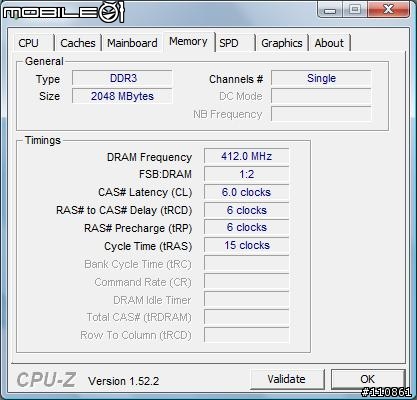Viewport: 417px width, 400px height.
Task: Click the 6.0 clocks CAS Latency value
Action: pyautogui.click(x=247, y=192)
